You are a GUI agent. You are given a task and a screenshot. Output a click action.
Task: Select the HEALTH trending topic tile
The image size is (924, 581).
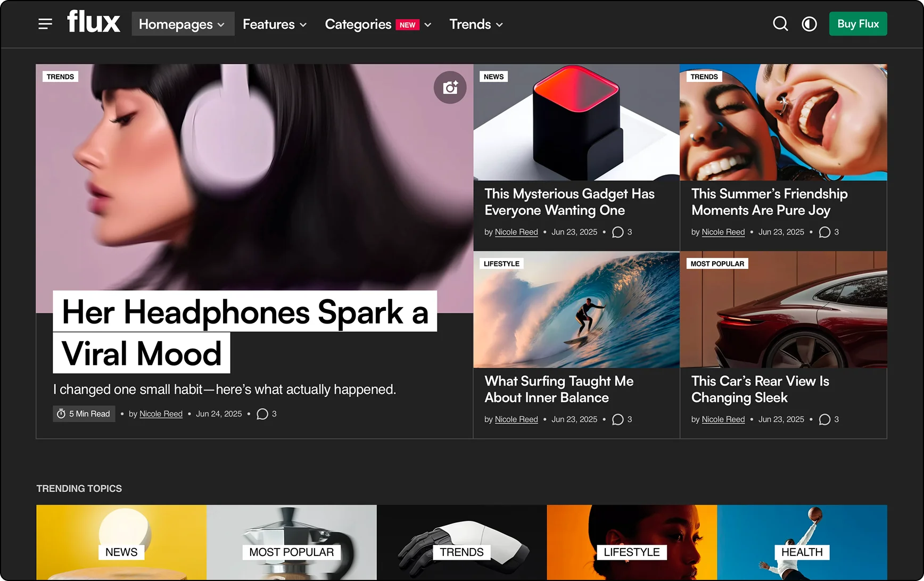(802, 543)
